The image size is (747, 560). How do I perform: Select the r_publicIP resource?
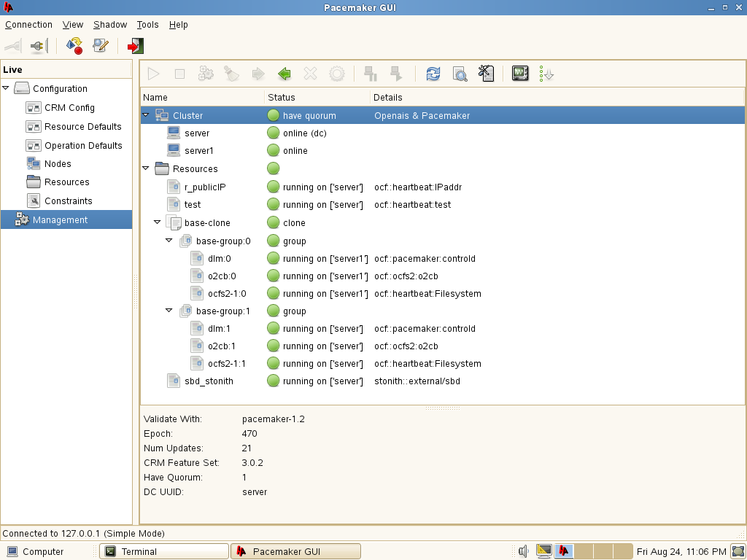click(x=443, y=187)
